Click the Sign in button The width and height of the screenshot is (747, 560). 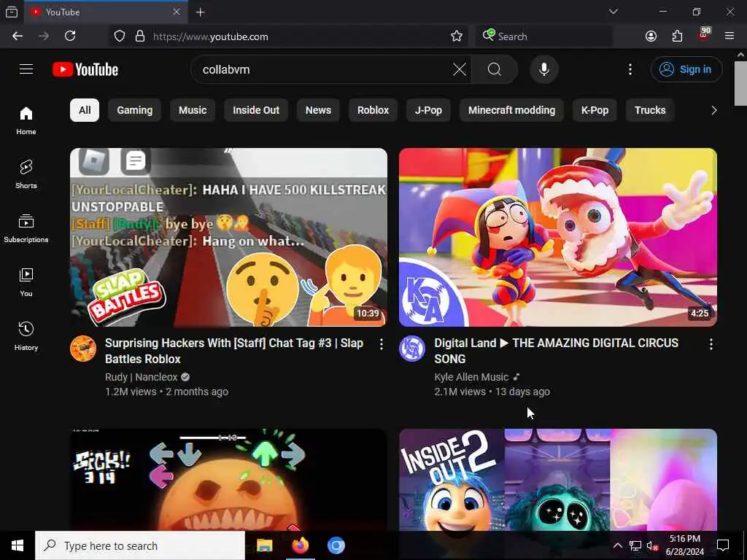coord(686,69)
